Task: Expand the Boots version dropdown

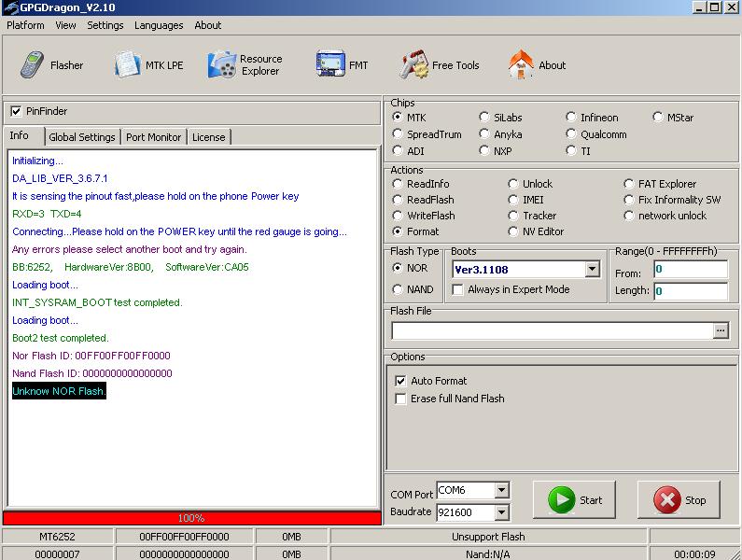Action: point(592,270)
